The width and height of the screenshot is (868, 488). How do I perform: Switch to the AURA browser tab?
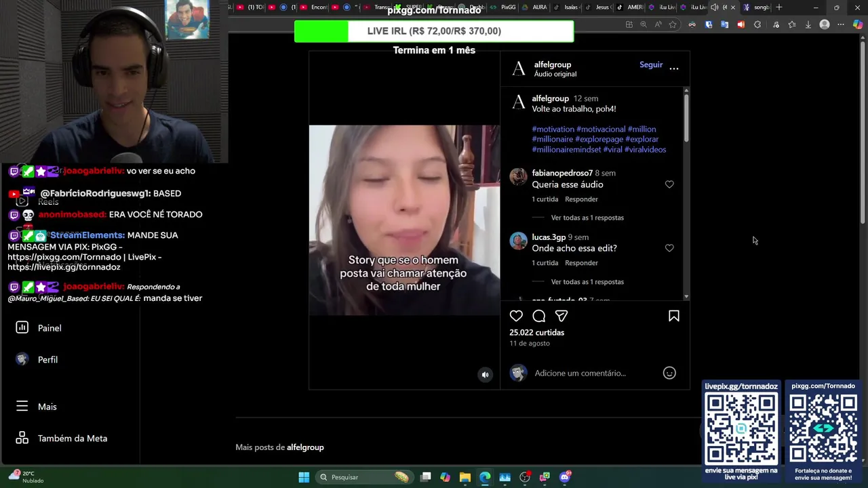pyautogui.click(x=535, y=7)
